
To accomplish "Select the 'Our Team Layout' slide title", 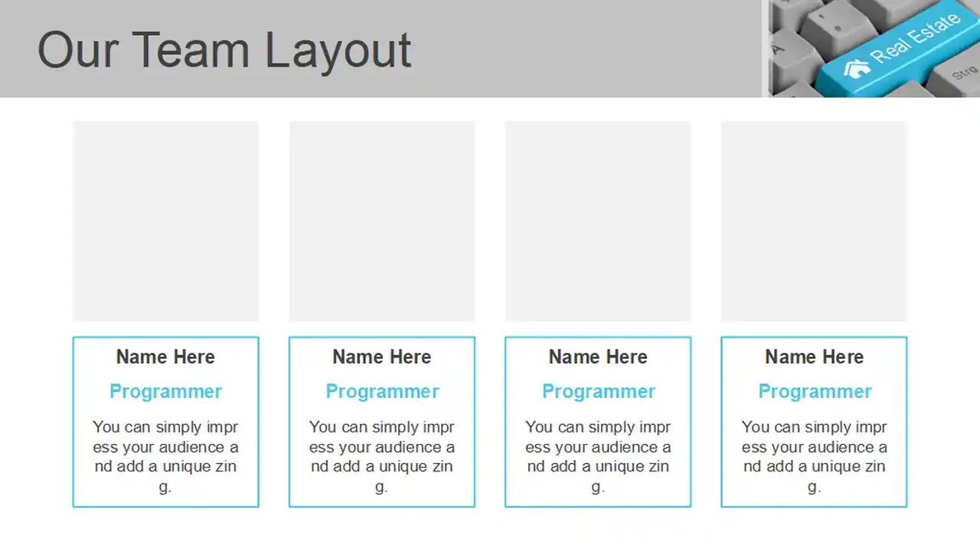I will tap(224, 51).
